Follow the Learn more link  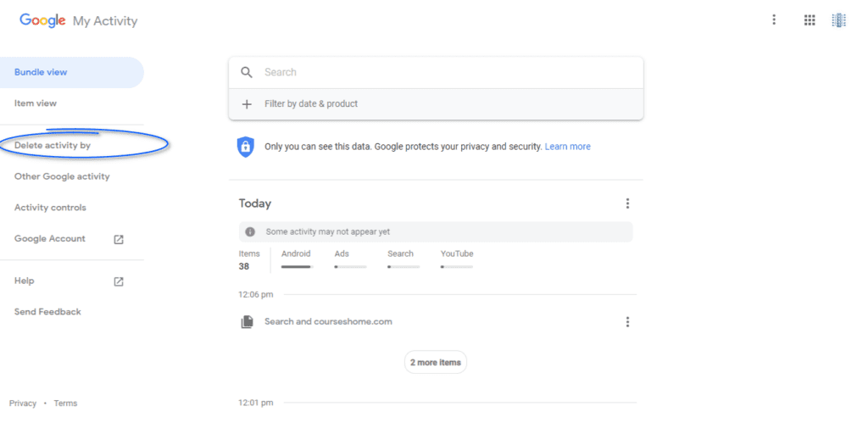click(567, 147)
